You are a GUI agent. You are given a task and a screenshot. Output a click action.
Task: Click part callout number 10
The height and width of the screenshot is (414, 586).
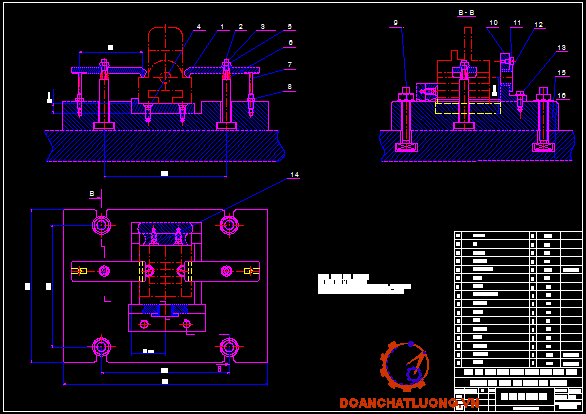pyautogui.click(x=493, y=23)
